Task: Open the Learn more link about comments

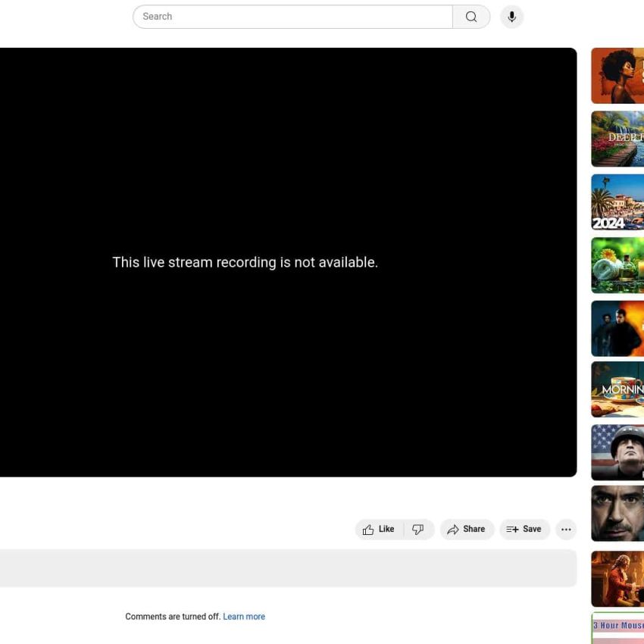Action: 244,617
